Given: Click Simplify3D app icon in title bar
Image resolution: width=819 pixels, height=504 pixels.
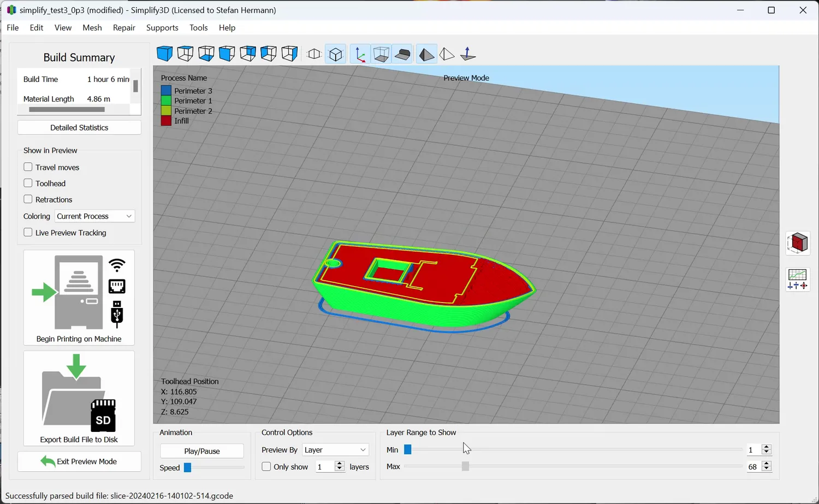Looking at the screenshot, I should 11,10.
